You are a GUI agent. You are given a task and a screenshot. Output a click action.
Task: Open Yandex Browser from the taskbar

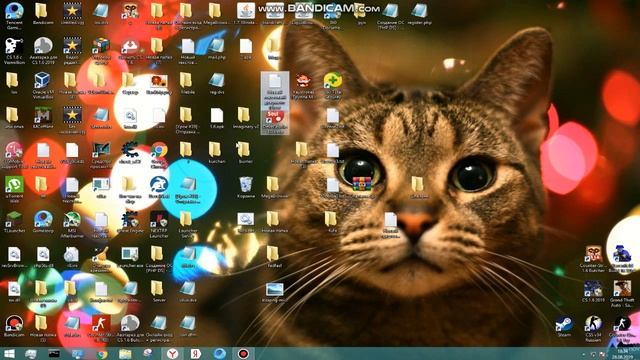coord(173,354)
